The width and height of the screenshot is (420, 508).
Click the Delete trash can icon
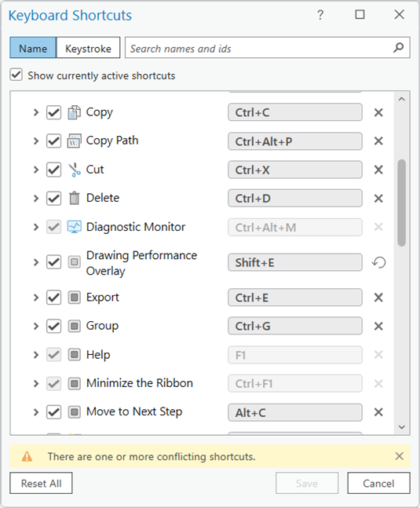(x=74, y=199)
